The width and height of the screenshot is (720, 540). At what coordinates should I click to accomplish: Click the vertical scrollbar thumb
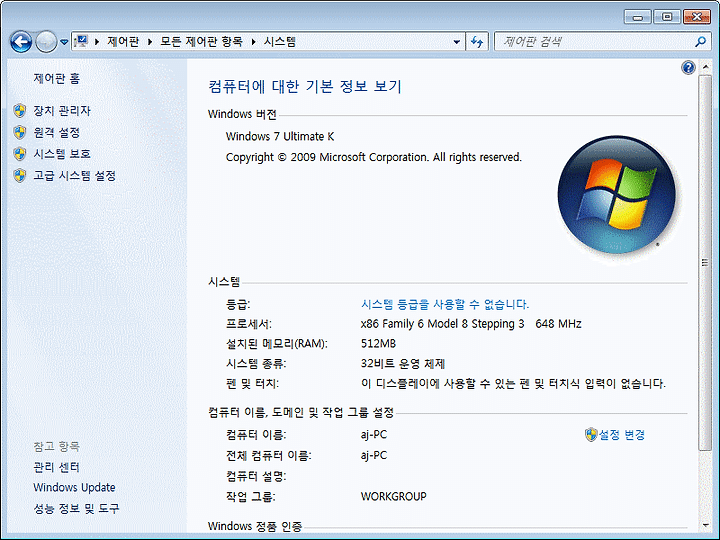pyautogui.click(x=705, y=263)
